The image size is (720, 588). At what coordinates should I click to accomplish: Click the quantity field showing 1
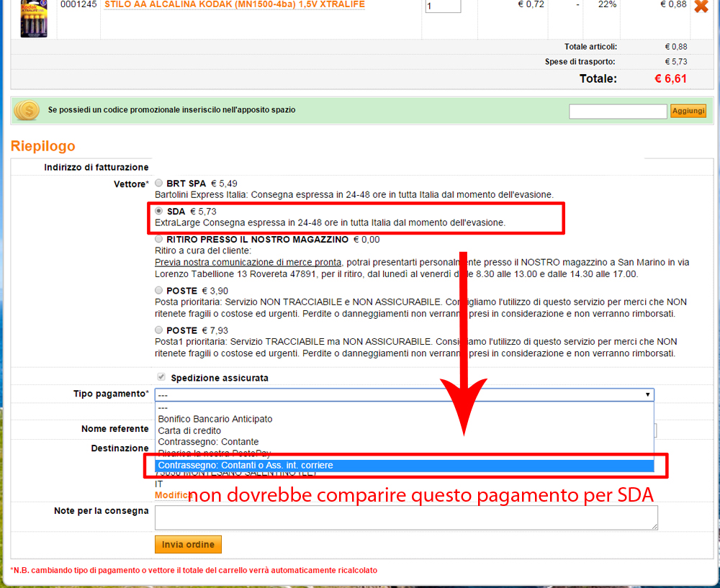click(443, 6)
